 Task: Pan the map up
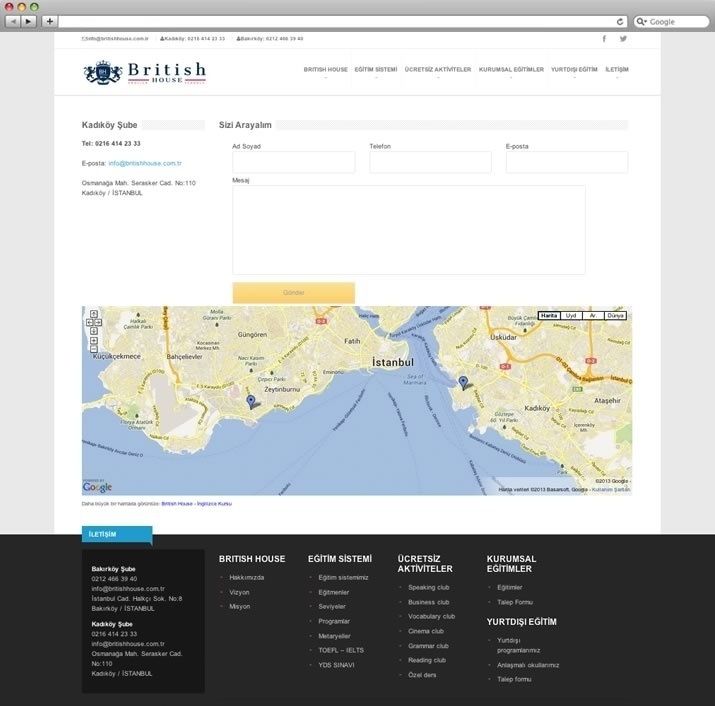point(93,314)
